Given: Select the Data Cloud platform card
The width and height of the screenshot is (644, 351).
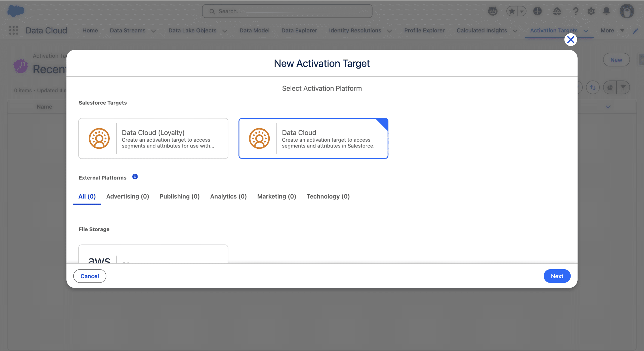Looking at the screenshot, I should (313, 138).
